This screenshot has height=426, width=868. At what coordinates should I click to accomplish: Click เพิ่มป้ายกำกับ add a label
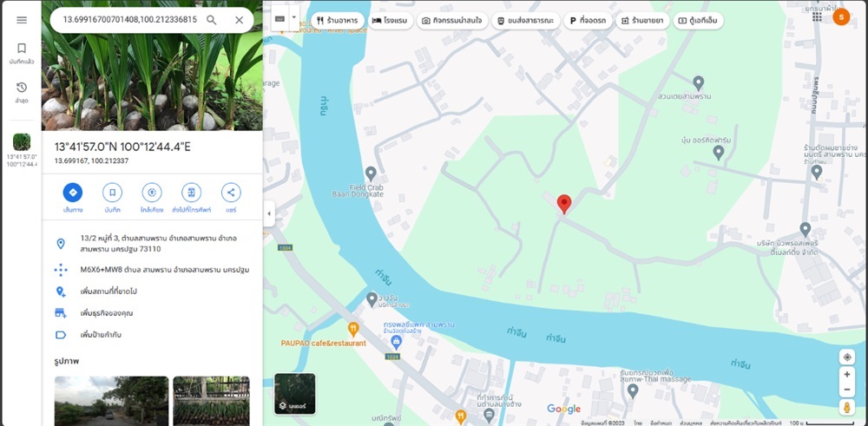point(152,335)
